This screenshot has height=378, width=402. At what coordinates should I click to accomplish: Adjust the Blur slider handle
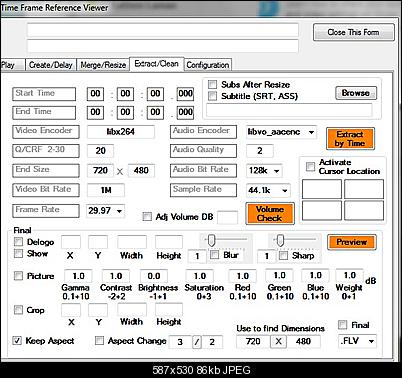tap(212, 240)
